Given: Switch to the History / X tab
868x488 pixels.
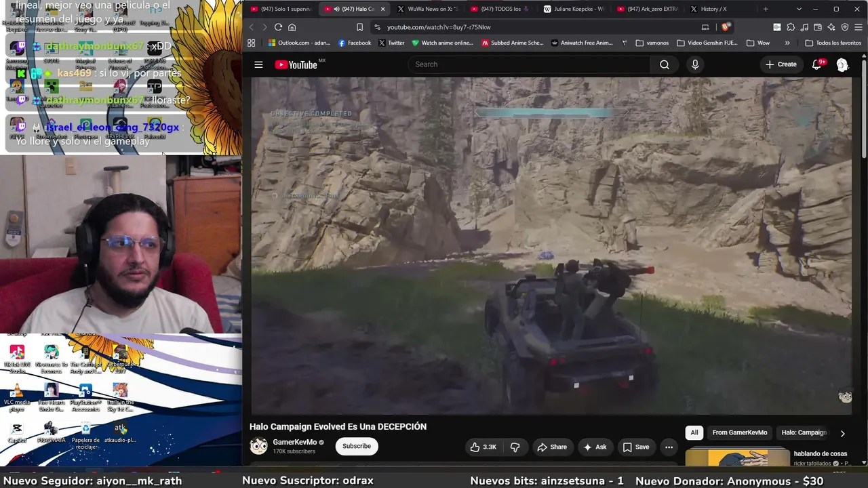Looking at the screenshot, I should [x=720, y=9].
